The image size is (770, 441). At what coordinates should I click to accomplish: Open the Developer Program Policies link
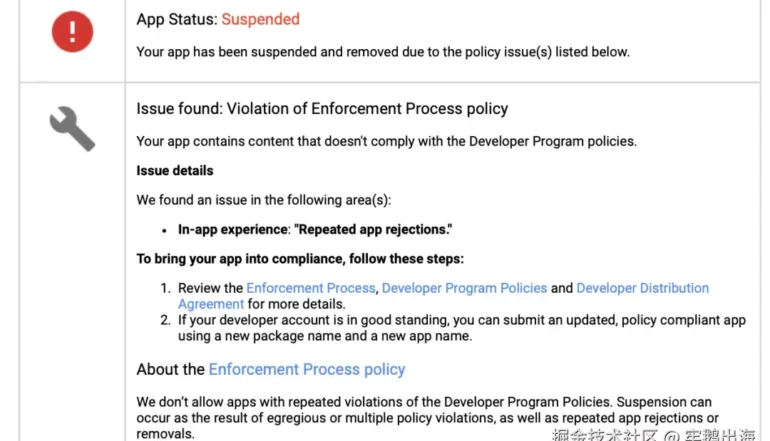464,288
